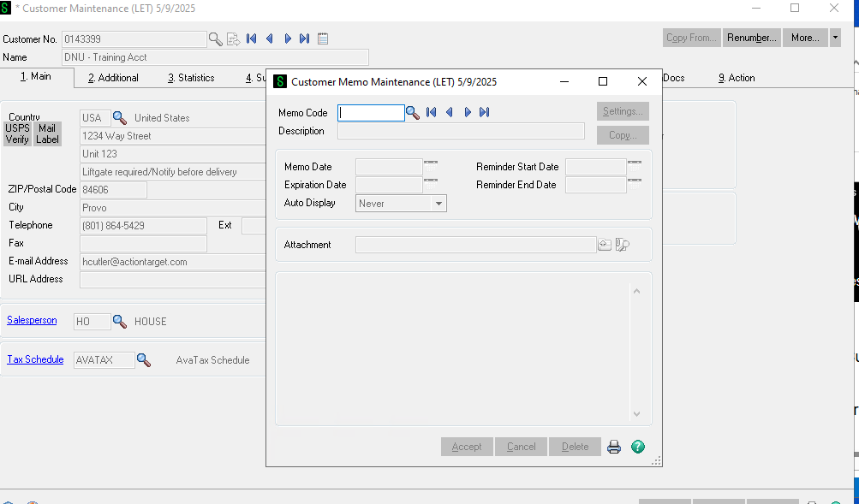Open the Memo Date calendar picker
The width and height of the screenshot is (859, 504).
click(x=431, y=163)
